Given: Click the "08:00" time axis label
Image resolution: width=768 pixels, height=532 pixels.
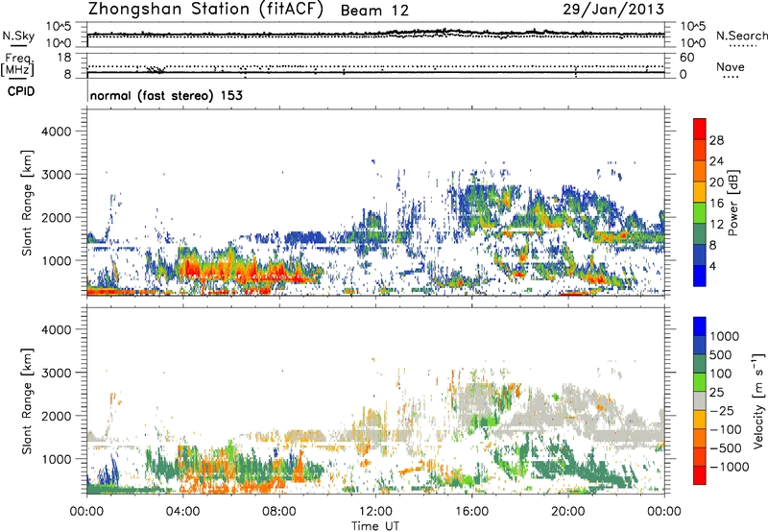Looking at the screenshot, I should point(279,512).
